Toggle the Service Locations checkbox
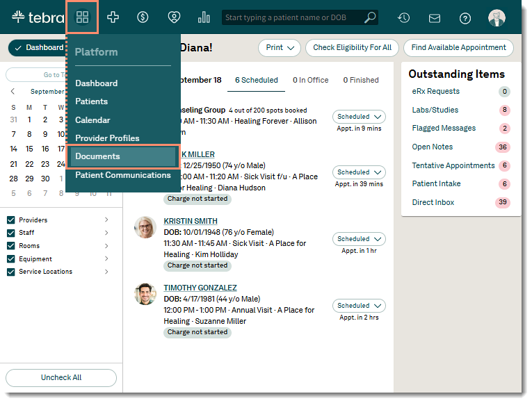 10,272
